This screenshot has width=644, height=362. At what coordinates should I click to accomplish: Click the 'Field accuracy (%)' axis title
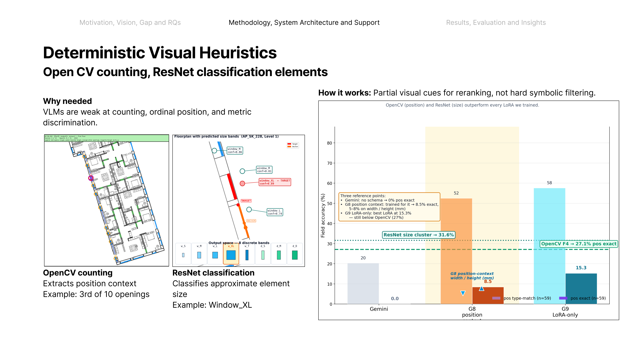pyautogui.click(x=323, y=215)
